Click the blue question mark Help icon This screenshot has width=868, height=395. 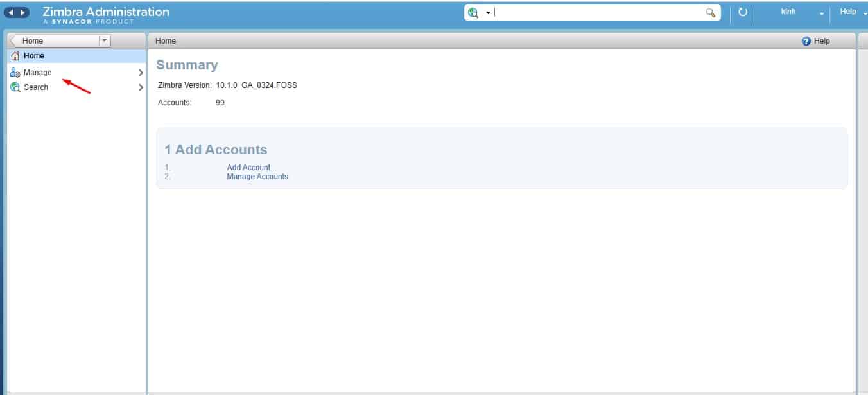click(x=806, y=41)
